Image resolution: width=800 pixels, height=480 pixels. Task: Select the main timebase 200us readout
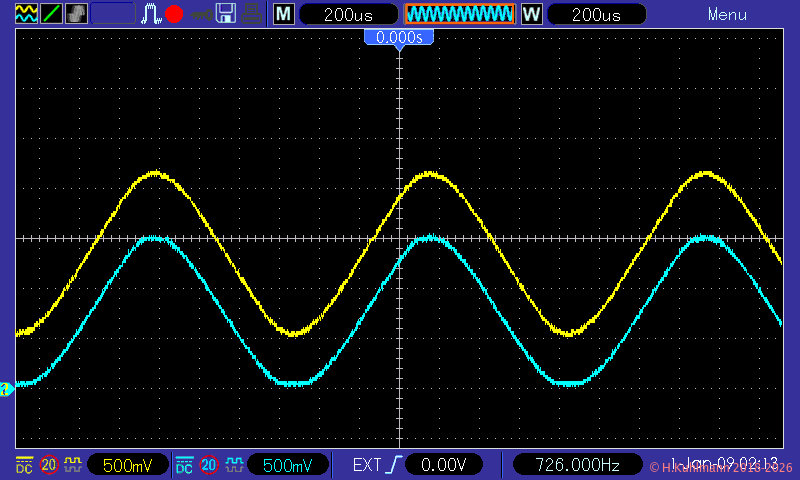click(347, 14)
